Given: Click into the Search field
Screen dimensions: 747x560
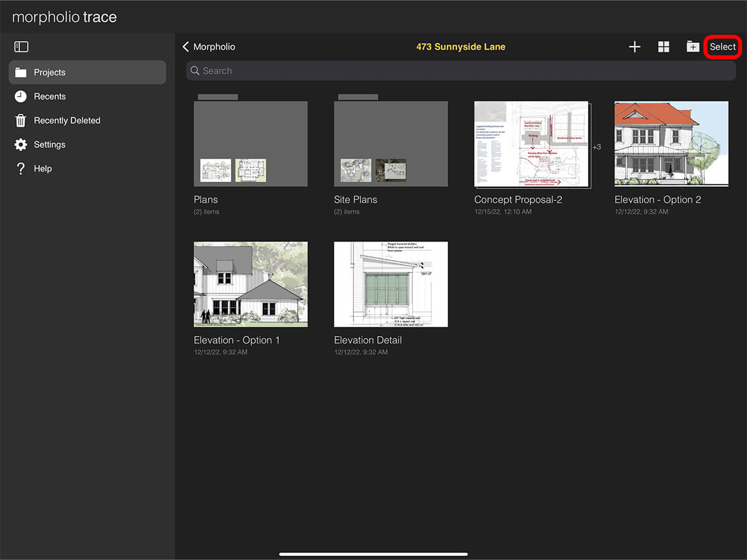Looking at the screenshot, I should (x=461, y=71).
